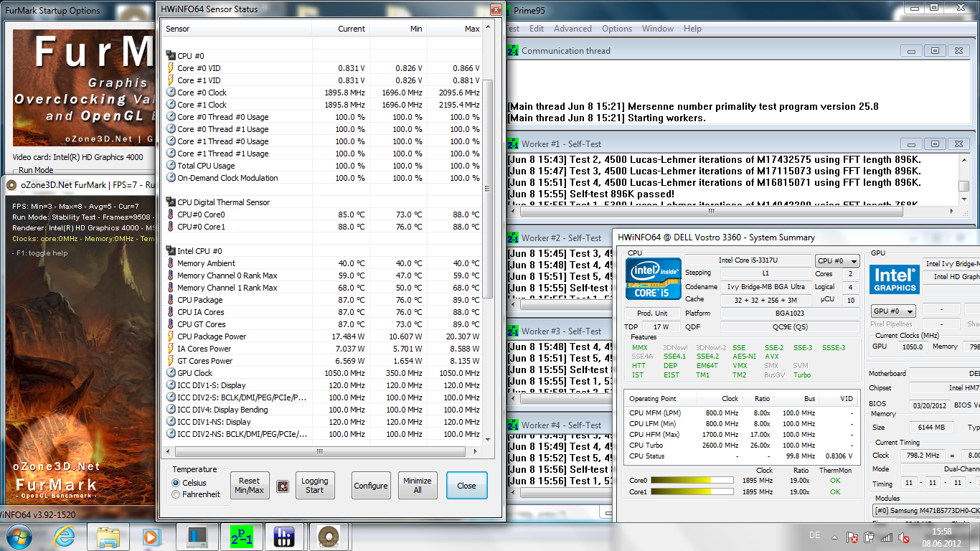980x551 pixels.
Task: Click lightning icon of Core #1 VID row
Action: coord(171,80)
